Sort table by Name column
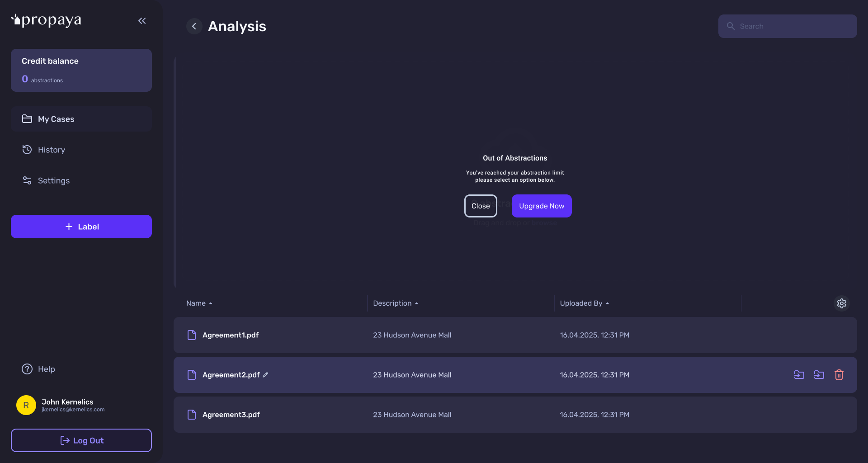Viewport: 868px width, 463px height. 199,303
